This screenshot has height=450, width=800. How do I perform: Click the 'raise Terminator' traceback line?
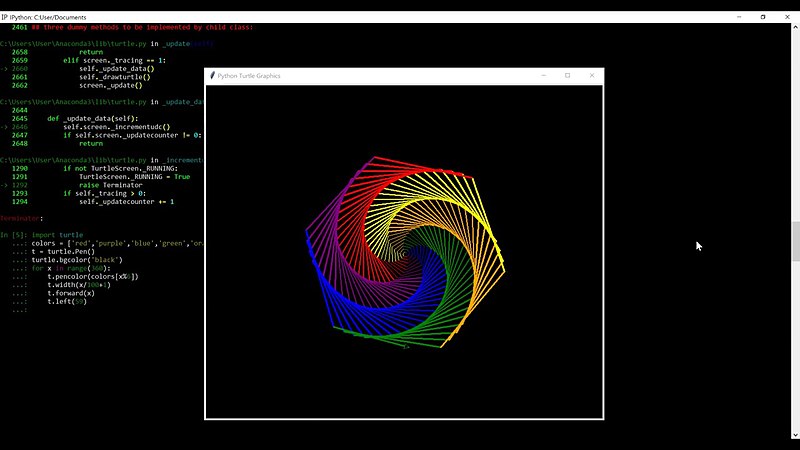111,185
